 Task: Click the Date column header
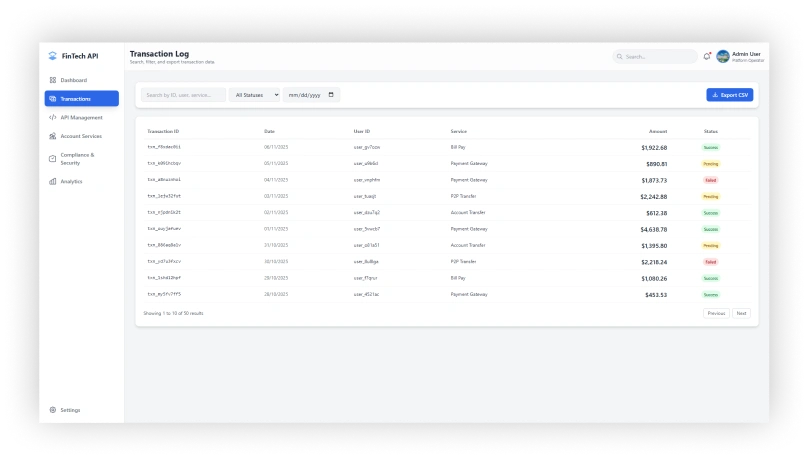269,132
